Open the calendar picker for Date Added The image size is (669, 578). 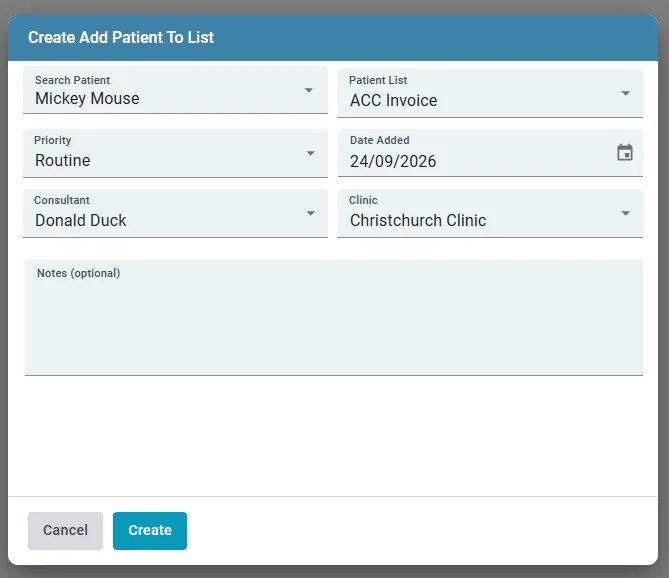pyautogui.click(x=625, y=153)
